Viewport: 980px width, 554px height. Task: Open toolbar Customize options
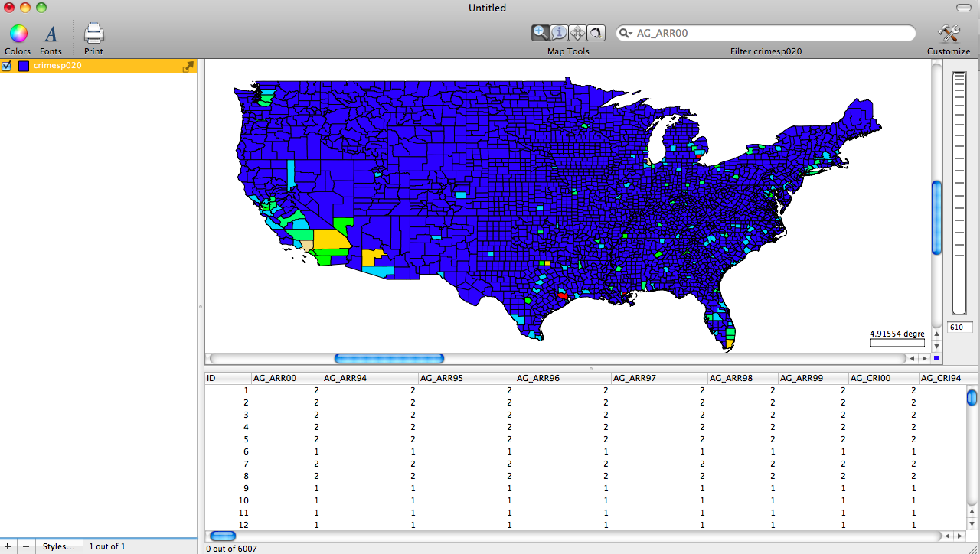949,34
